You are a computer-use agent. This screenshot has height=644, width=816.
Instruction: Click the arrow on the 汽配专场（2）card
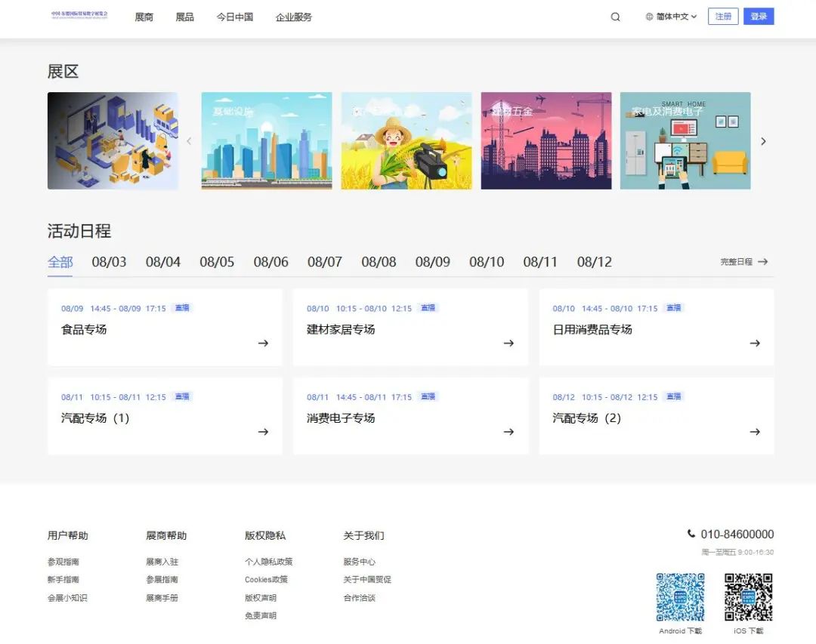click(755, 432)
